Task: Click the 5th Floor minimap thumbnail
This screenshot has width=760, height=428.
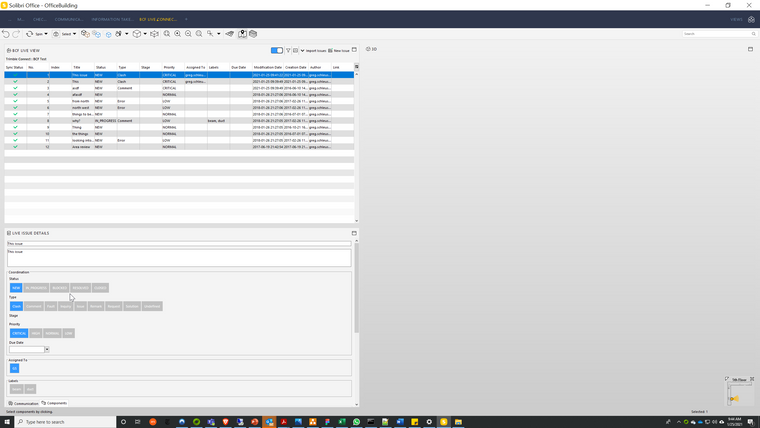Action: 740,393
